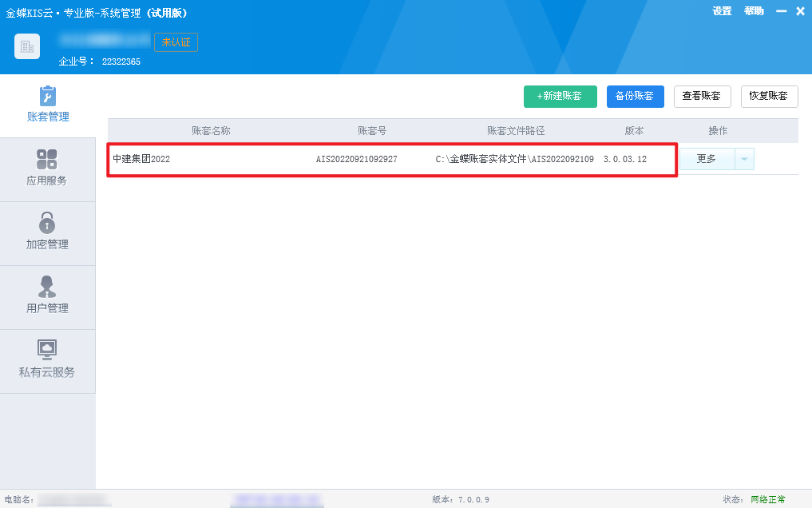This screenshot has height=508, width=812.
Task: Click the version cell 3.0.03.12
Action: click(625, 159)
